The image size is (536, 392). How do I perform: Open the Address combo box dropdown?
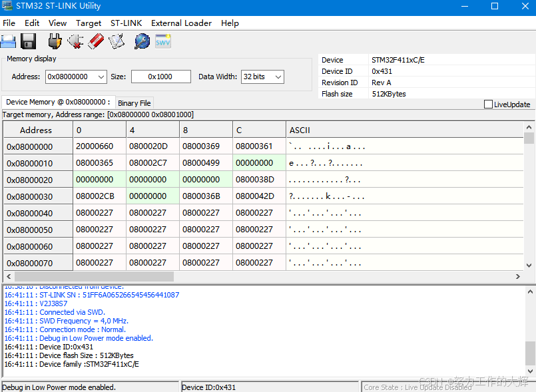[101, 77]
